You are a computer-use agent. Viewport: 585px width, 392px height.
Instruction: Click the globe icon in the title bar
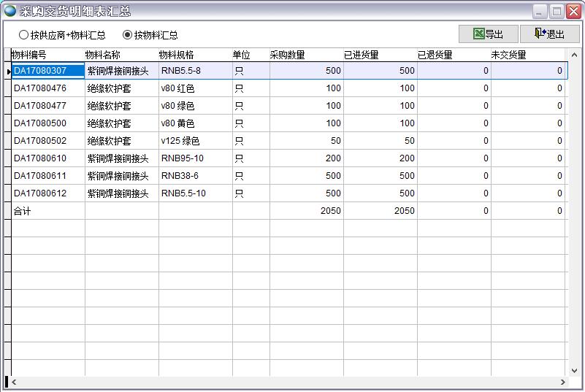point(9,11)
